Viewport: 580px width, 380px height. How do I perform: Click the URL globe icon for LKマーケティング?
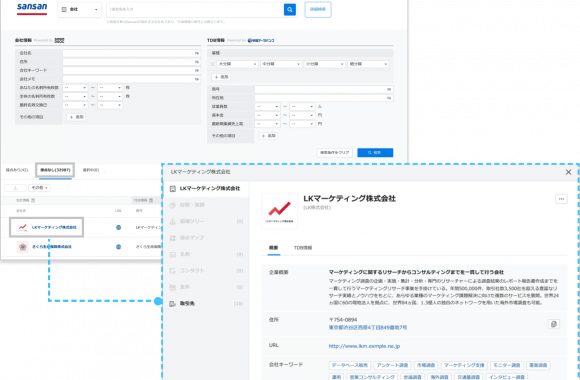point(118,227)
